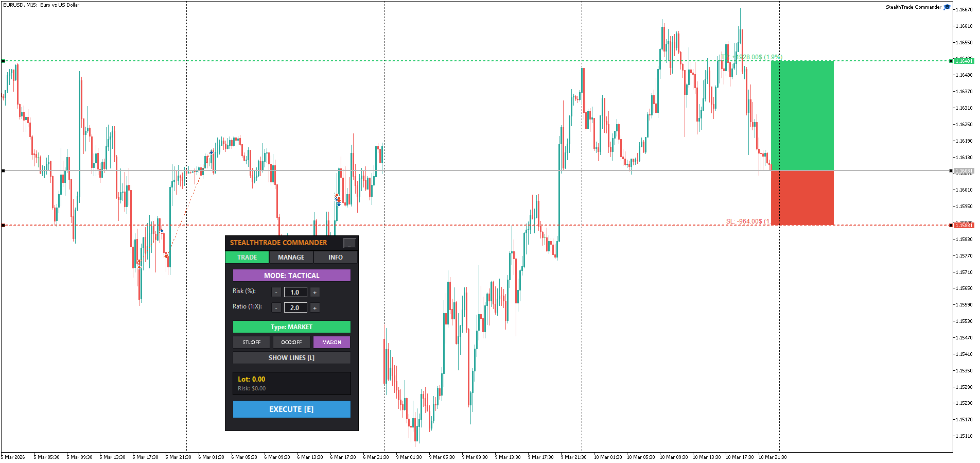Change order Type: MARKET selector
Viewport: 980px width, 463px height.
coord(292,327)
